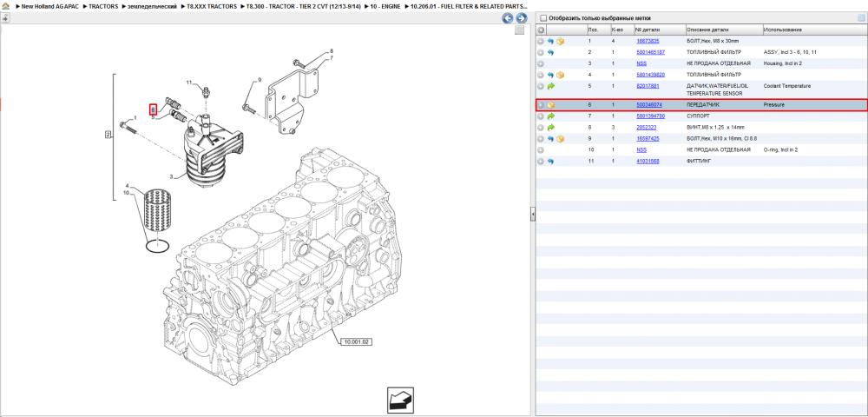
Task: Click plus icon in position 3 Housing row
Action: (x=541, y=63)
